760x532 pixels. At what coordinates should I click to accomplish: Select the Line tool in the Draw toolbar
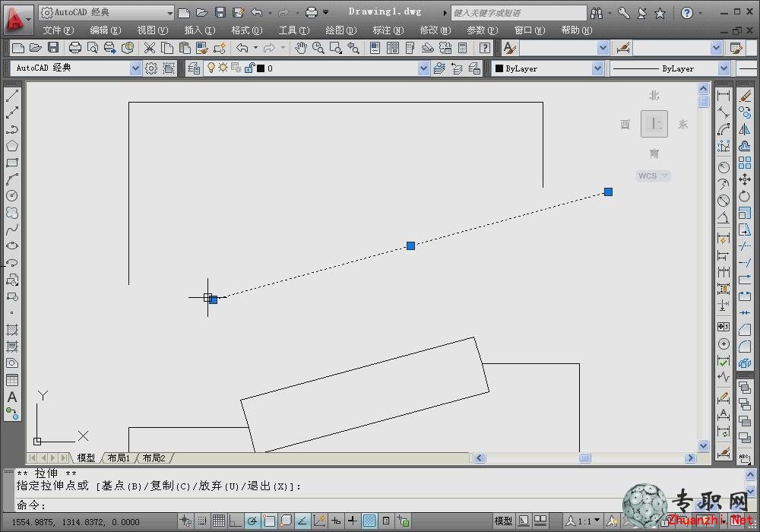pos(12,96)
